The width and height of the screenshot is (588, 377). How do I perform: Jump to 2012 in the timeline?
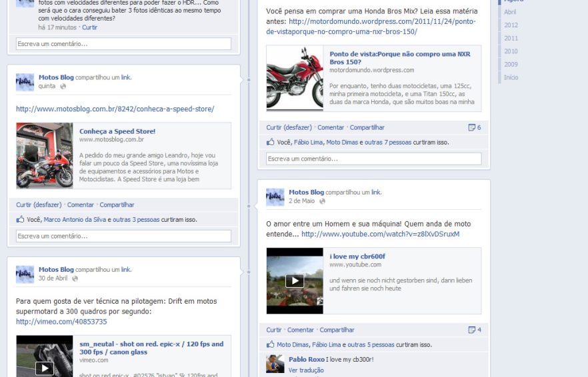point(511,25)
